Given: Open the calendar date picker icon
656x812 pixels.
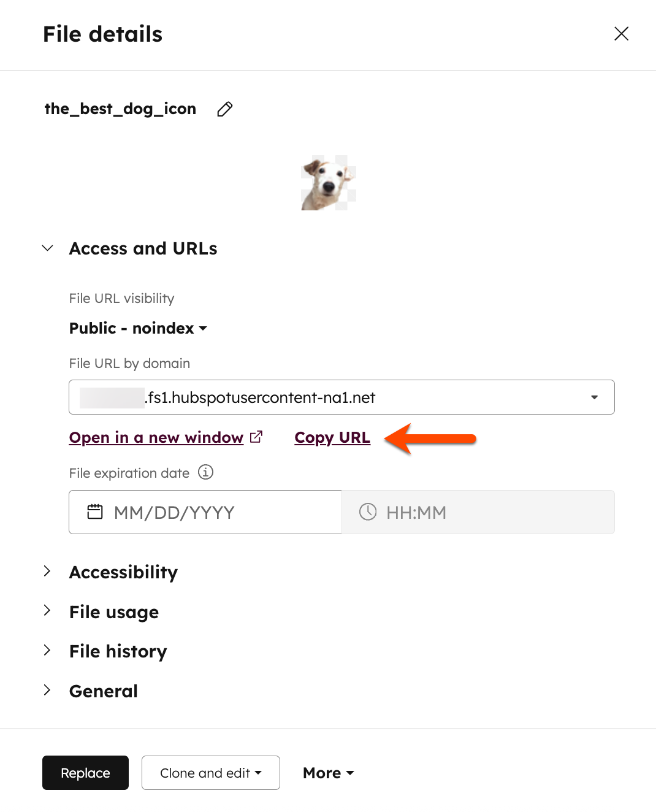Looking at the screenshot, I should [x=95, y=511].
